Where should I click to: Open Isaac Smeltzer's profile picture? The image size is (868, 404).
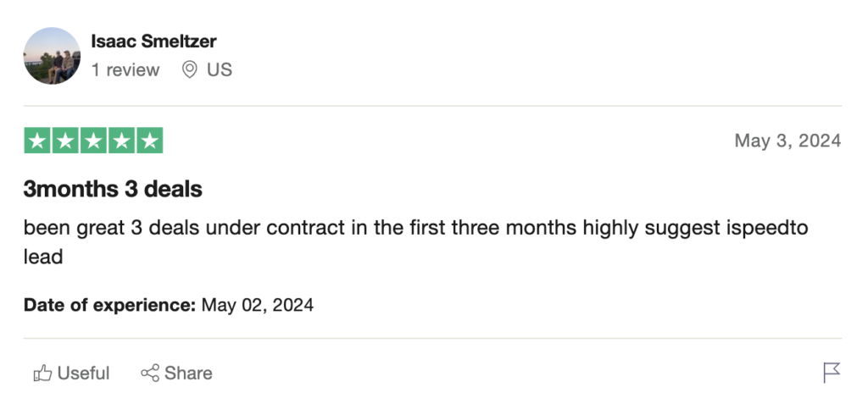(52, 56)
